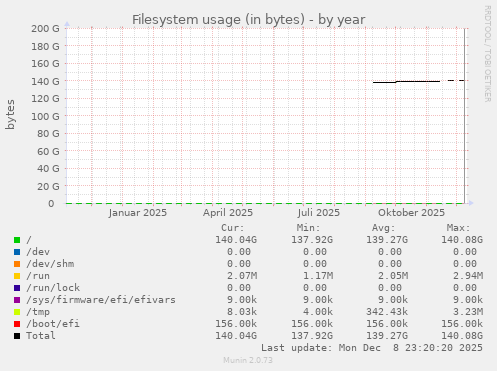The width and height of the screenshot is (497, 371).
Task: Click the 'Total' legend label
Action: (41, 336)
